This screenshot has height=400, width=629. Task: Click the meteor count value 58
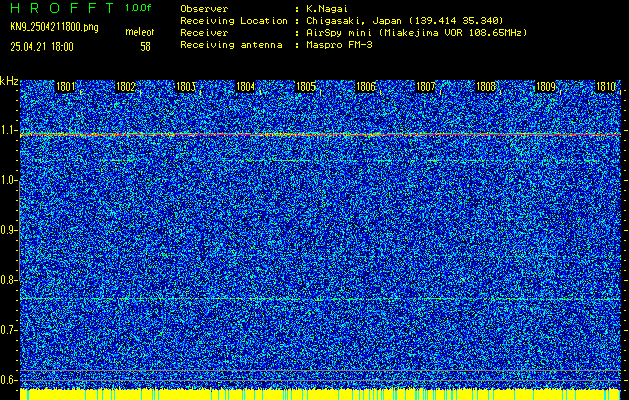point(145,47)
